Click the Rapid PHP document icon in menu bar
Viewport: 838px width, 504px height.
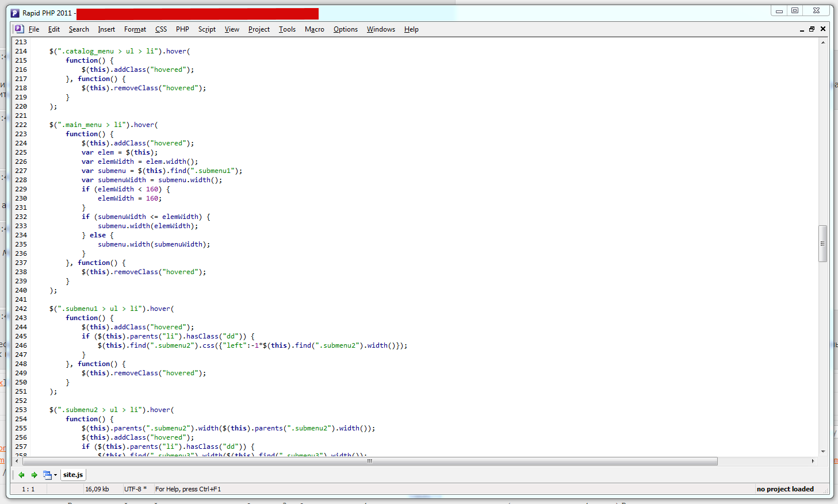point(20,29)
